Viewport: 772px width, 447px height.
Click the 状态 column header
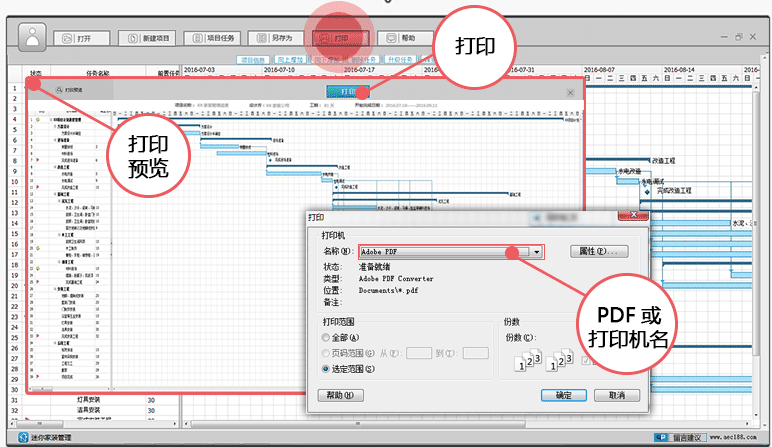point(36,73)
